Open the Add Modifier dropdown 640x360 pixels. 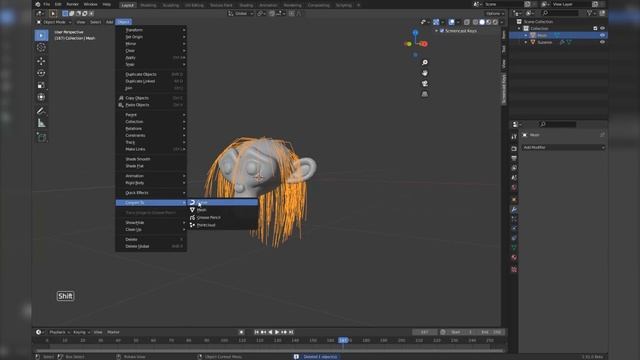pyautogui.click(x=563, y=147)
